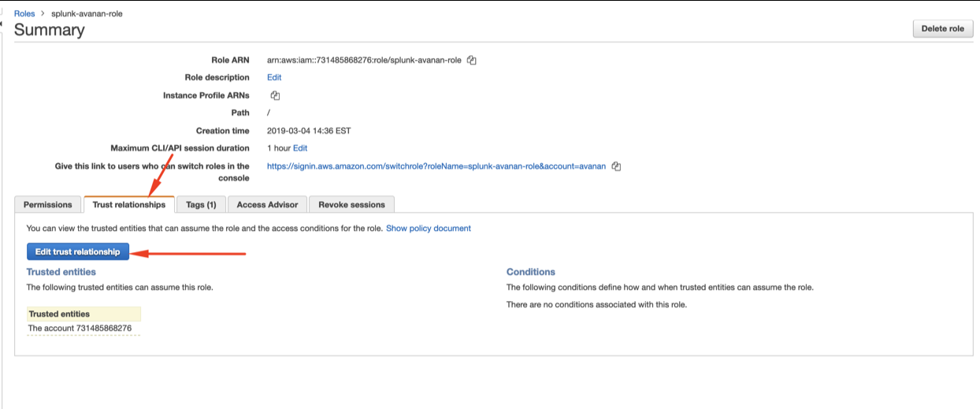
Task: Open the signin switchrole URL link
Action: pos(436,166)
